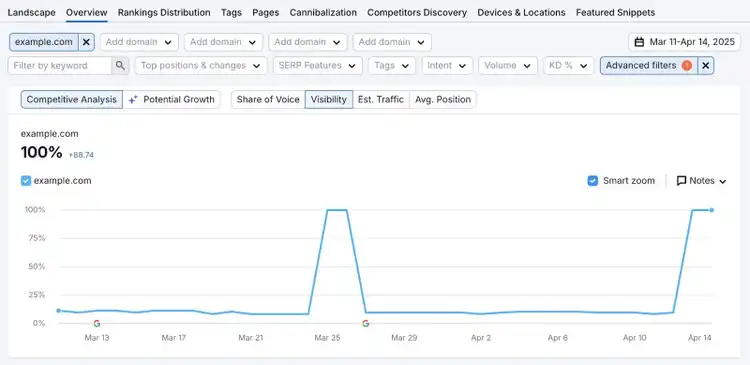Switch metric to Est. Traffic
The width and height of the screenshot is (750, 365).
coord(381,100)
